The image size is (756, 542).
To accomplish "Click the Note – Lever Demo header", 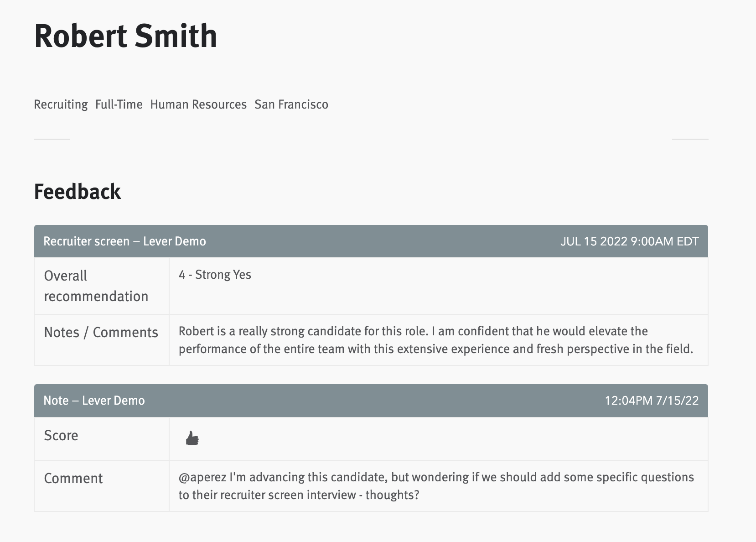I will point(94,401).
